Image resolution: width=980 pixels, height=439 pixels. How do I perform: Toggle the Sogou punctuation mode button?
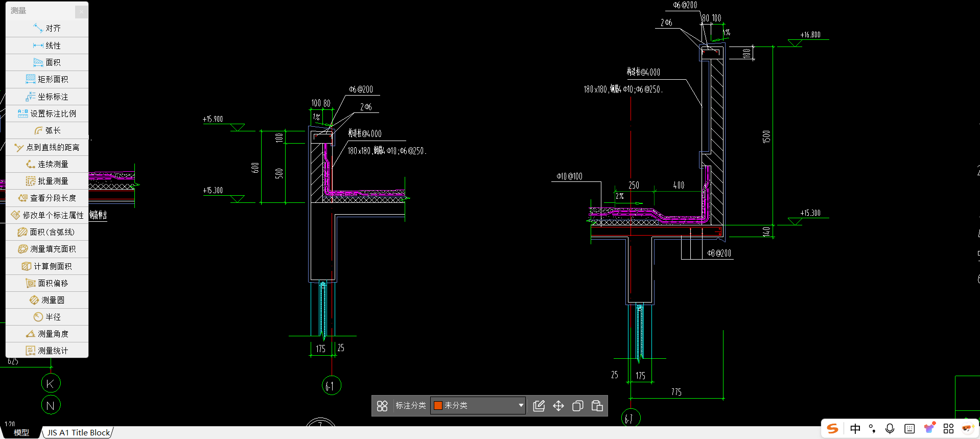point(872,429)
